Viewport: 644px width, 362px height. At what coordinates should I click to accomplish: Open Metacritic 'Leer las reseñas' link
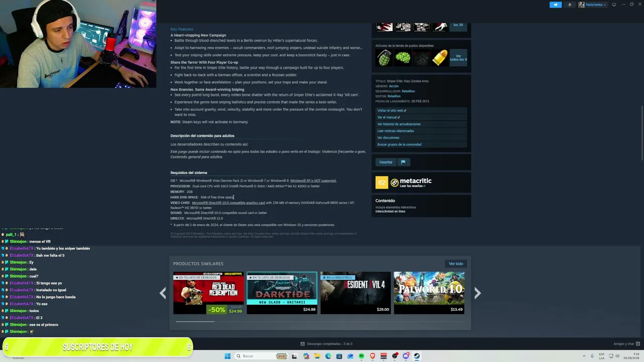point(413,186)
